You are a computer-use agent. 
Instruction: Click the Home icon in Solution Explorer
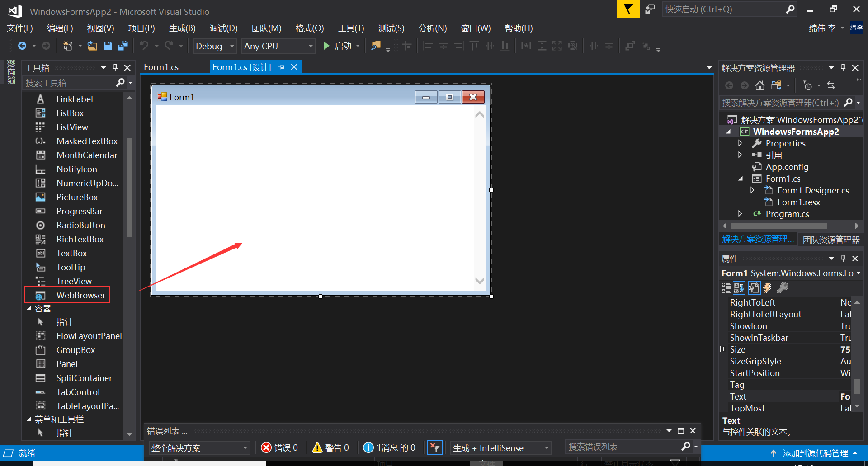[759, 85]
